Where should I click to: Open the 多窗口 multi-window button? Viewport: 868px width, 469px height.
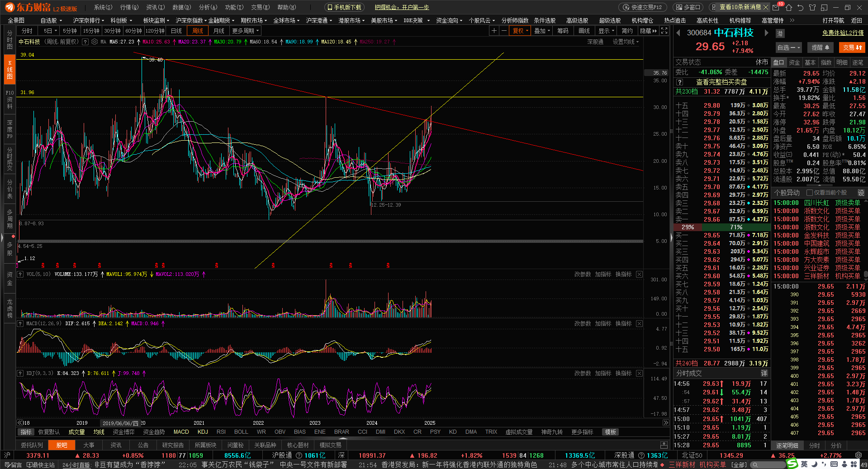pos(688,7)
